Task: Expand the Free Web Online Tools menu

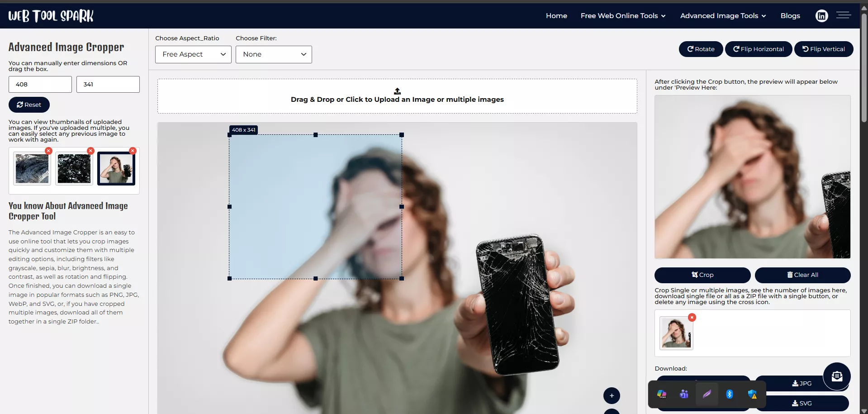Action: click(x=623, y=16)
